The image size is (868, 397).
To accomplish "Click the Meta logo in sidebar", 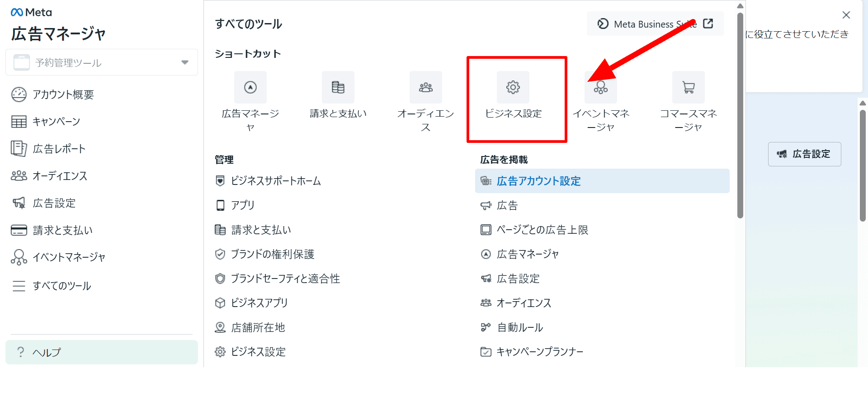I will coord(31,12).
